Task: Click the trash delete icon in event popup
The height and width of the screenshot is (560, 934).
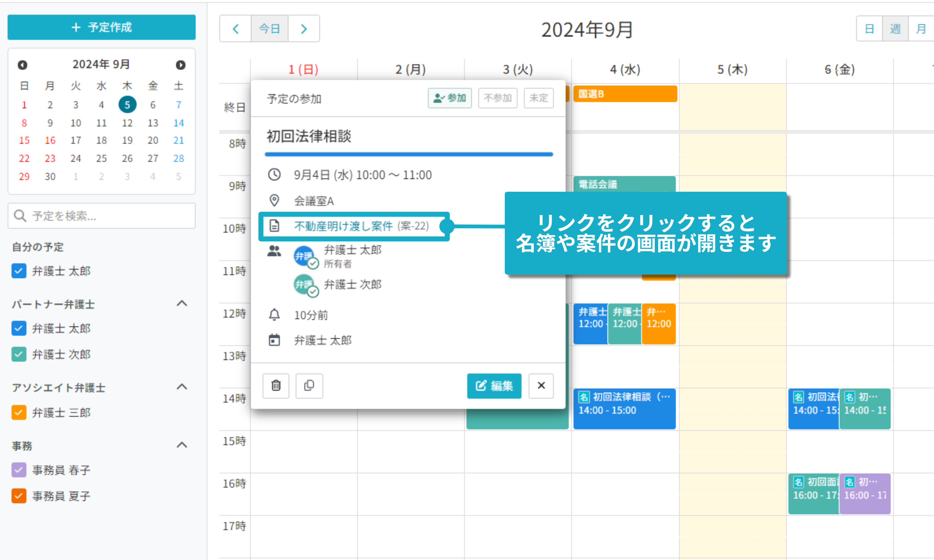Action: click(276, 386)
